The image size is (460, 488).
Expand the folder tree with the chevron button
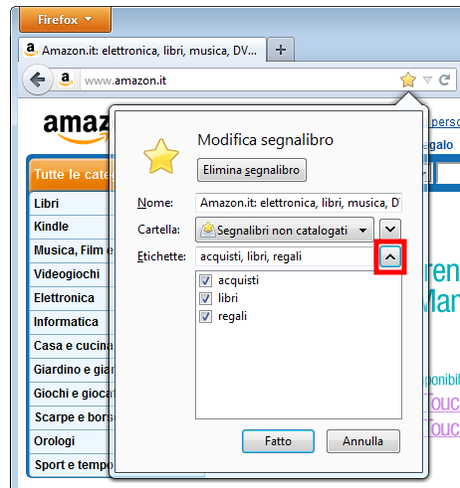(390, 229)
